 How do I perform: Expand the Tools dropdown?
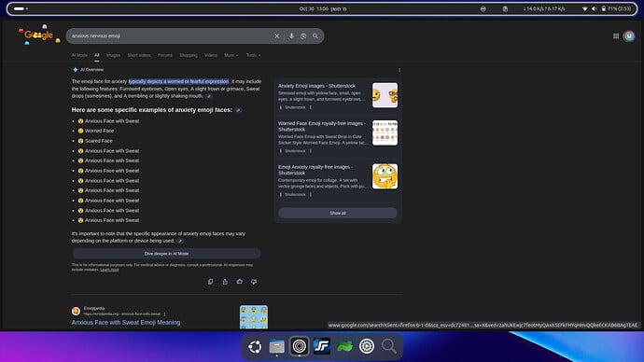pos(253,55)
